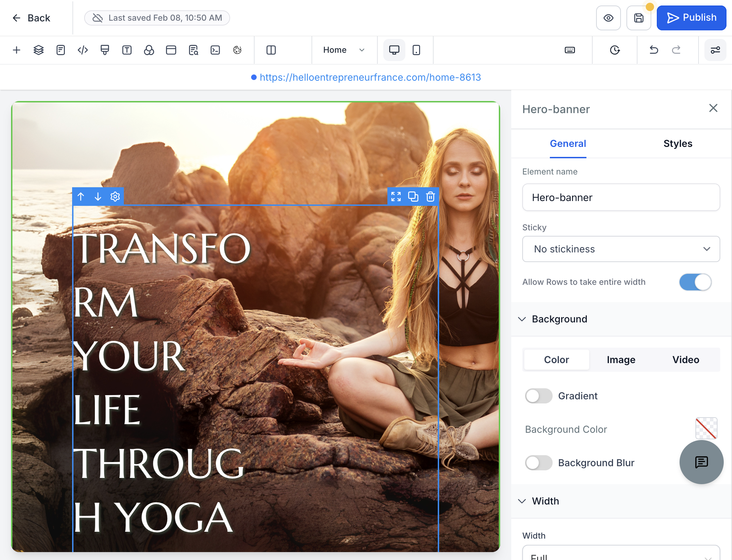Open the Background Color swatch
This screenshot has height=560, width=732.
[x=706, y=429]
